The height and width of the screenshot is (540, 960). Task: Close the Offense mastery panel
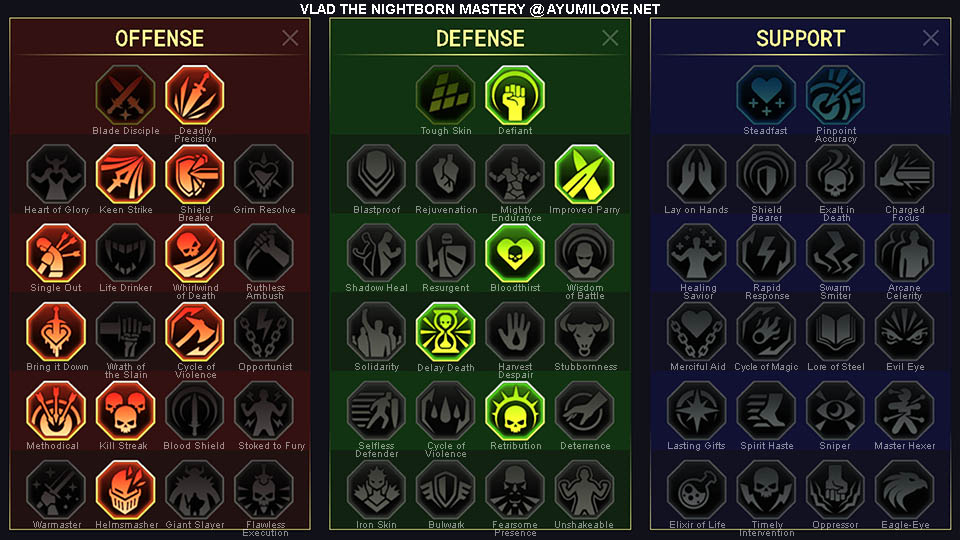(x=290, y=38)
